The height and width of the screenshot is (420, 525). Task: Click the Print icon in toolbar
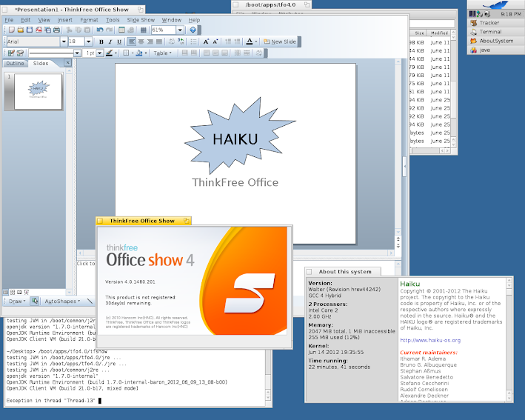click(56, 30)
